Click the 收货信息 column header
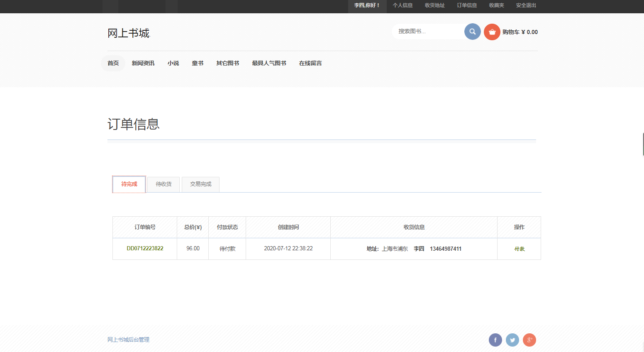The image size is (644, 352). click(414, 227)
